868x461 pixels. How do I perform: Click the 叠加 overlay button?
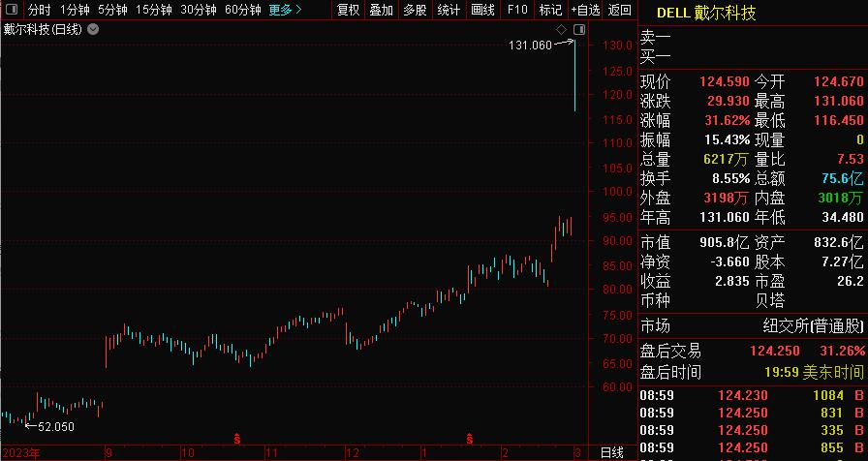click(x=382, y=10)
